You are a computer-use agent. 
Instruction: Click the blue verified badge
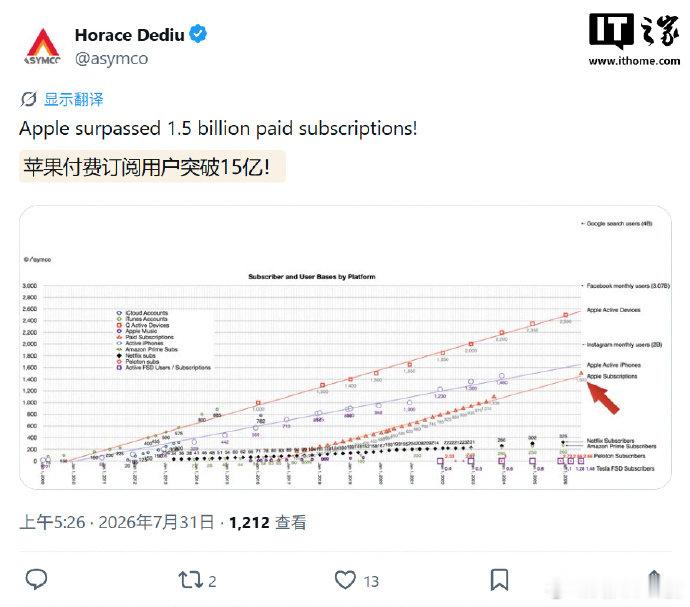(198, 34)
